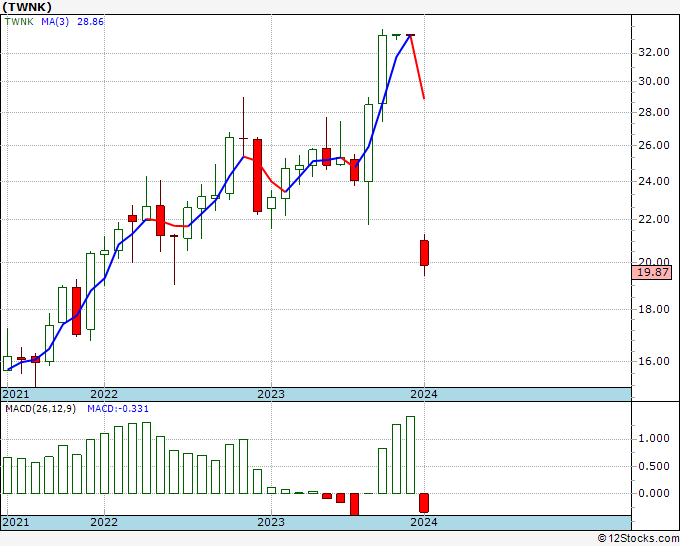Click 2021 on the MACD time axis
The width and height of the screenshot is (680, 546).
(x=16, y=522)
